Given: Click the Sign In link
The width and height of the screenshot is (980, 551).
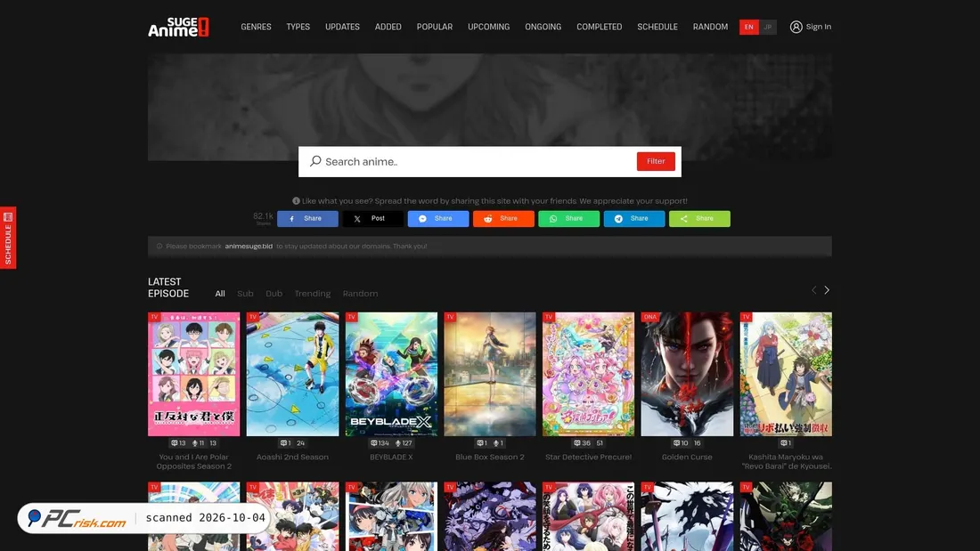Looking at the screenshot, I should [x=818, y=27].
